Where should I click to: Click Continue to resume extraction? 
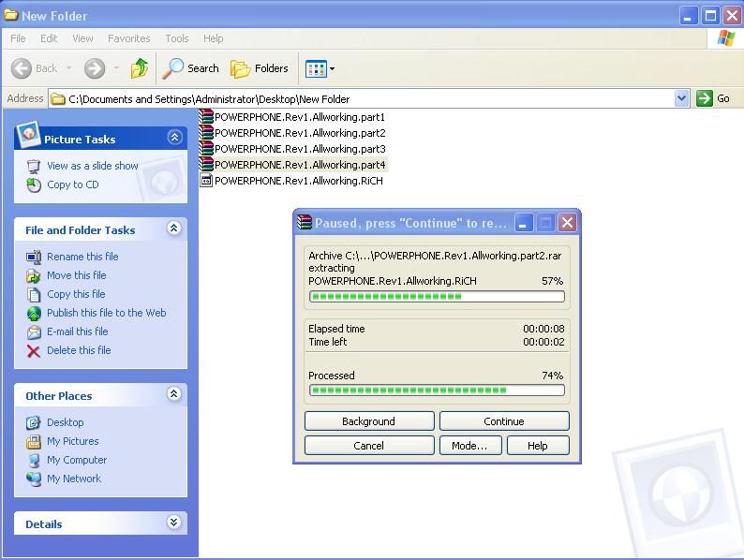pyautogui.click(x=504, y=421)
